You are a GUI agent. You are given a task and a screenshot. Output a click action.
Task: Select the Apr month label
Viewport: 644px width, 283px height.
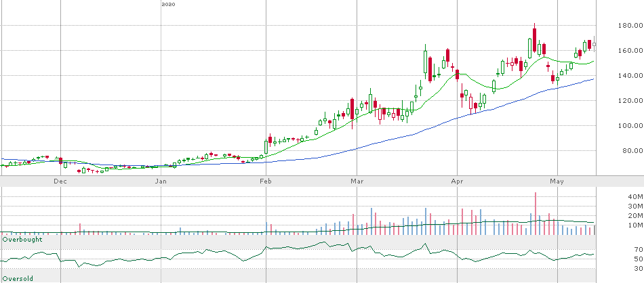[457, 181]
